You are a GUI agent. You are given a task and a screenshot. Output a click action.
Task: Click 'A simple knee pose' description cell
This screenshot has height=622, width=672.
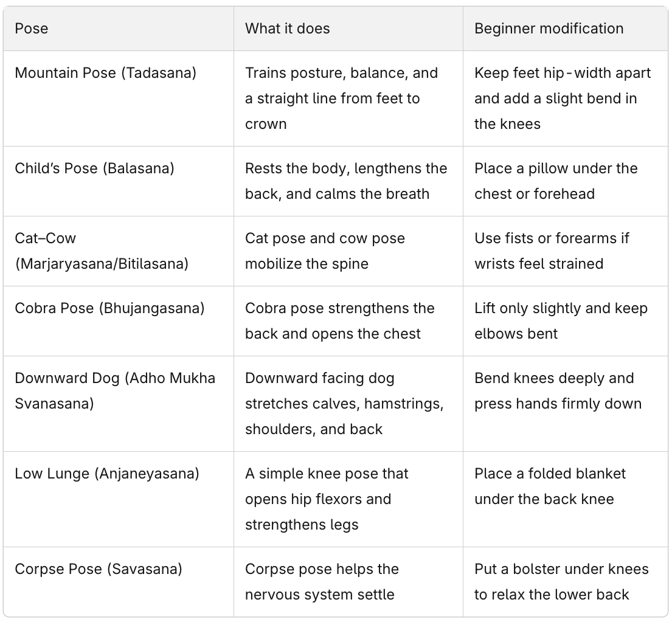coord(348,499)
